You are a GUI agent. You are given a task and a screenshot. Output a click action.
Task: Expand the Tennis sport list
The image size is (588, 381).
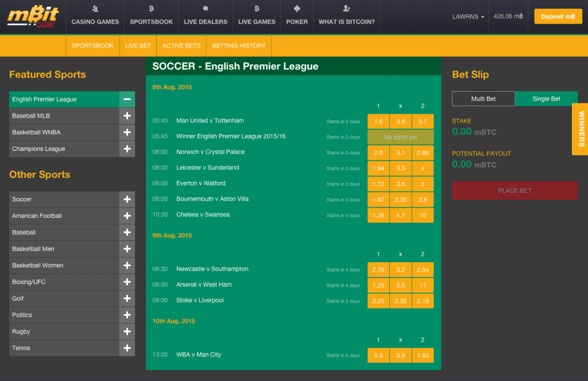127,348
